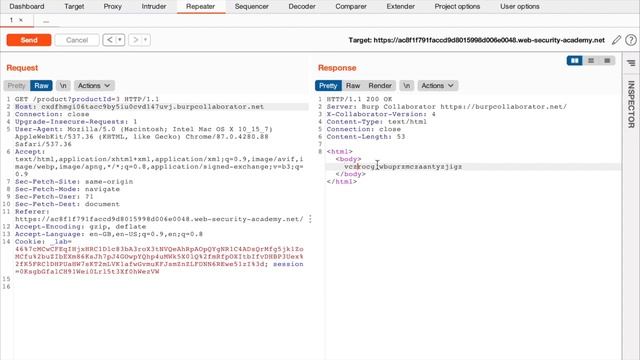This screenshot has height=360, width=640.
Task: Click the Target URL label
Action: pos(476,40)
